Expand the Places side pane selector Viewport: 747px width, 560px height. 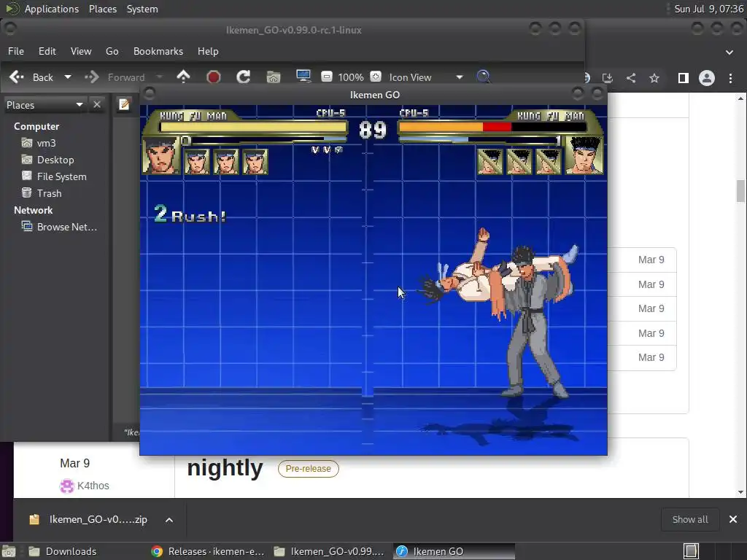44,105
